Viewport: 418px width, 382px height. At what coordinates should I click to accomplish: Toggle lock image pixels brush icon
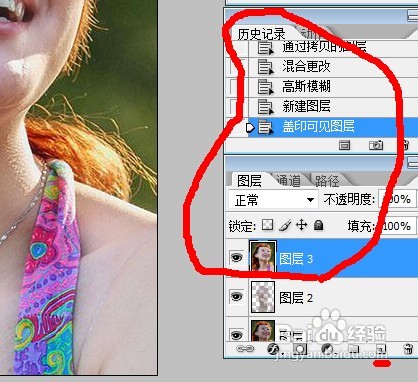284,226
